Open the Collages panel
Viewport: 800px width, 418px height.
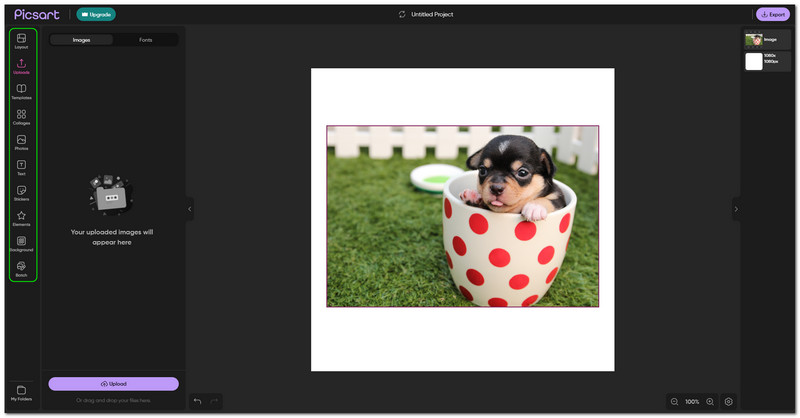(x=21, y=116)
